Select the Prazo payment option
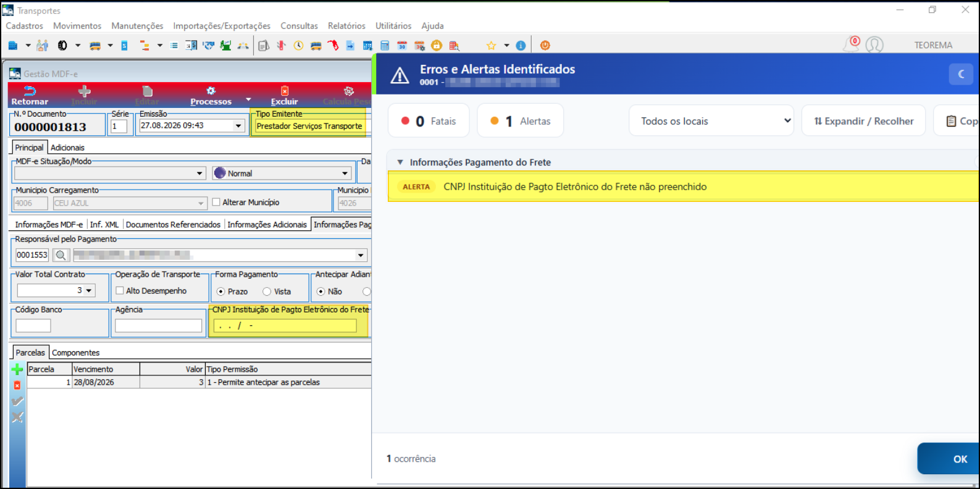 click(x=221, y=291)
